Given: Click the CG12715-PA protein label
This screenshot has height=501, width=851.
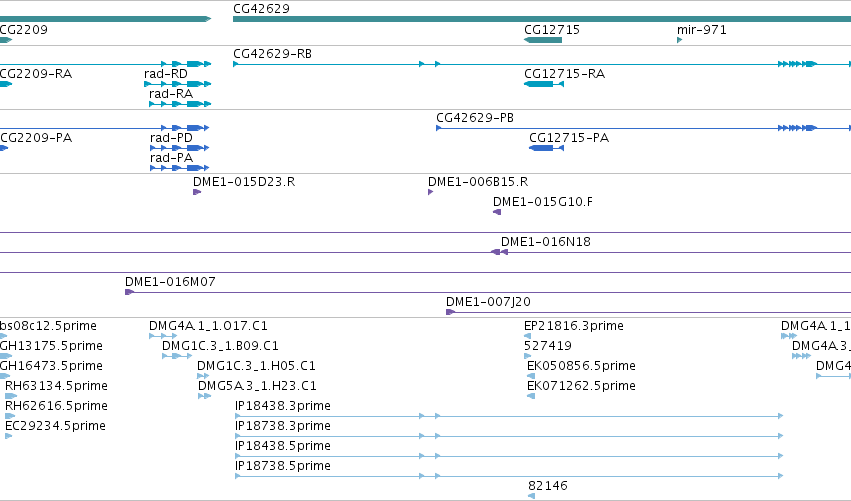Looking at the screenshot, I should click(569, 137).
